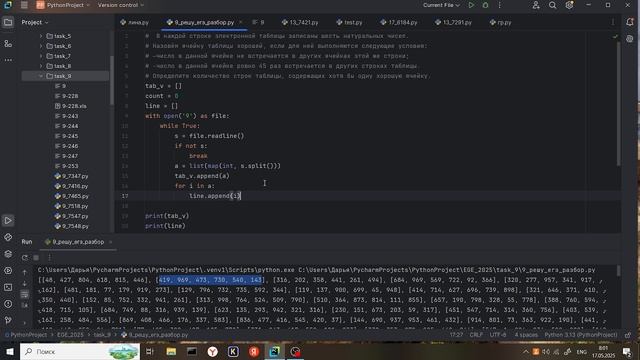This screenshot has width=640, height=360.
Task: Go to the previous stack trace with the up arrow in the console
Action: click(24, 272)
